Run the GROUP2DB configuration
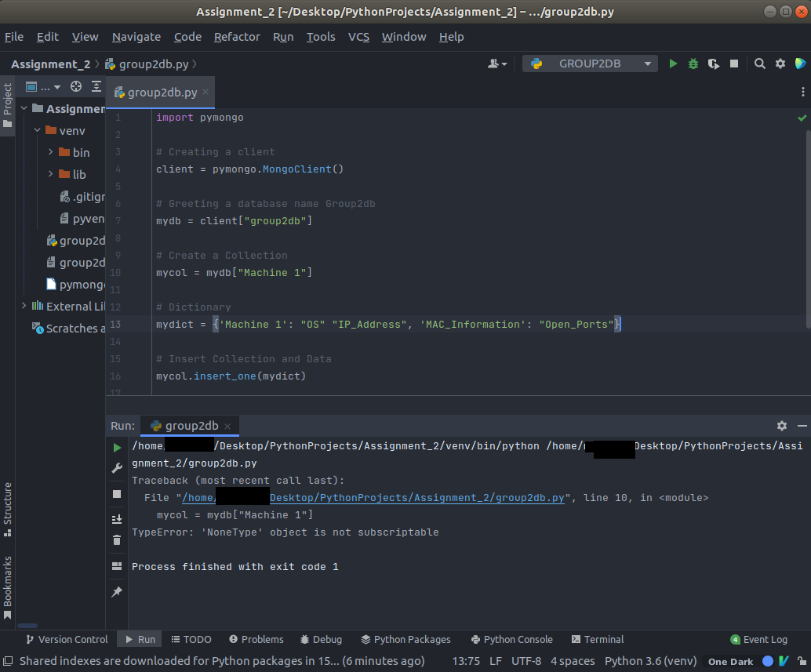The width and height of the screenshot is (811, 672). click(674, 64)
